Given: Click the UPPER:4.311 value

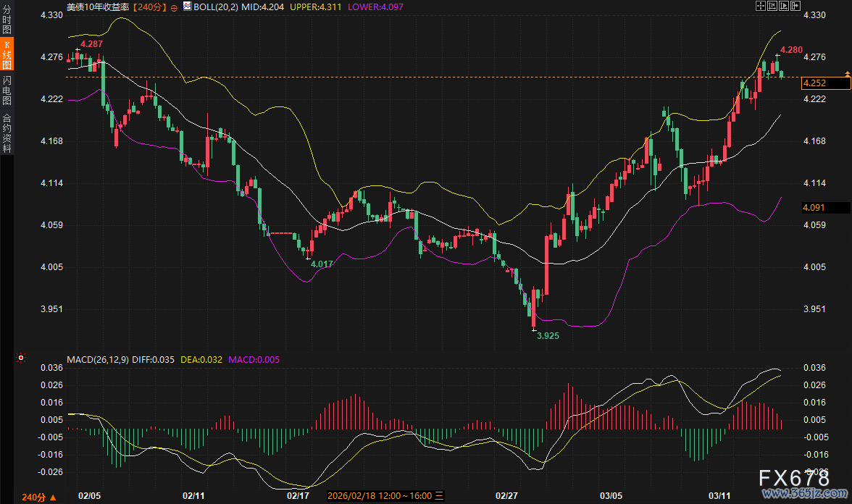Looking at the screenshot, I should (x=316, y=7).
